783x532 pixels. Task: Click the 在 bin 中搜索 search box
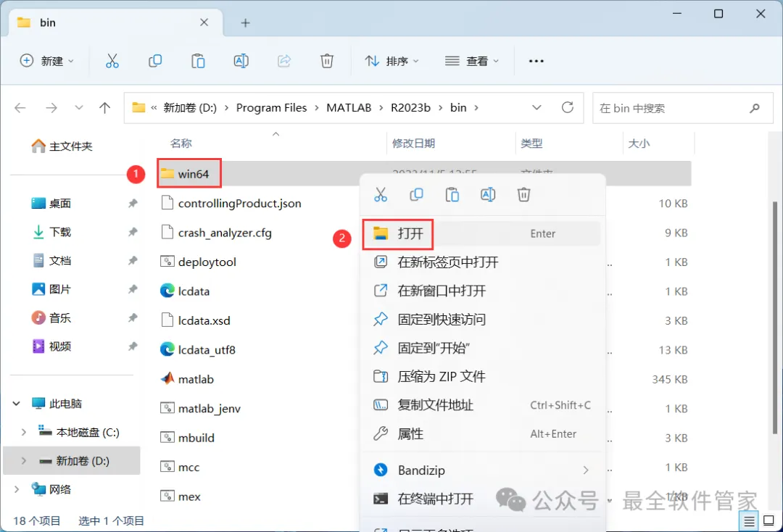pos(683,108)
